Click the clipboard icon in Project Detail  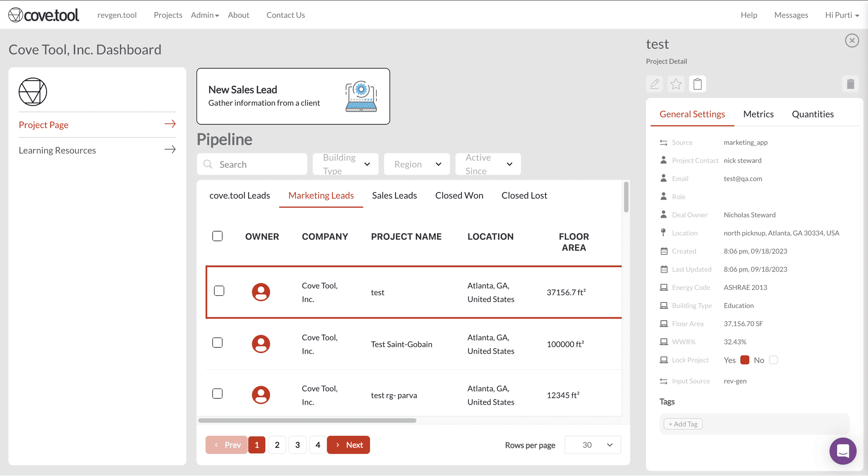click(698, 84)
